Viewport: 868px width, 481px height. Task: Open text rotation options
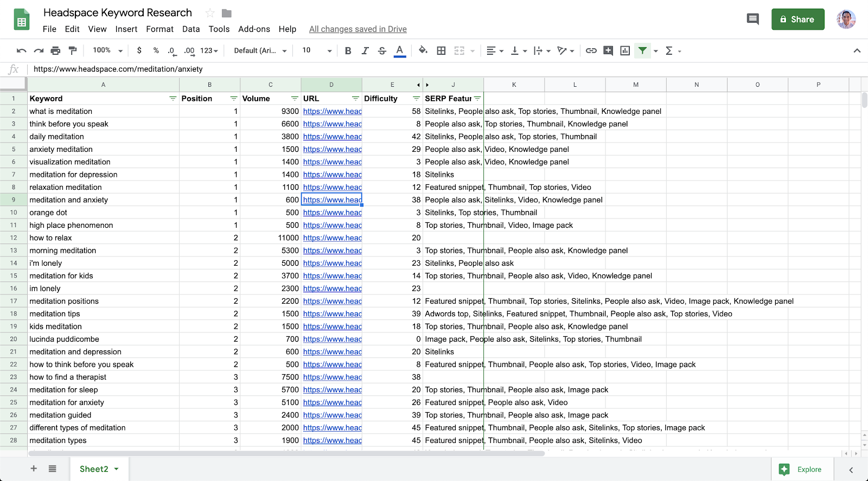click(x=566, y=50)
